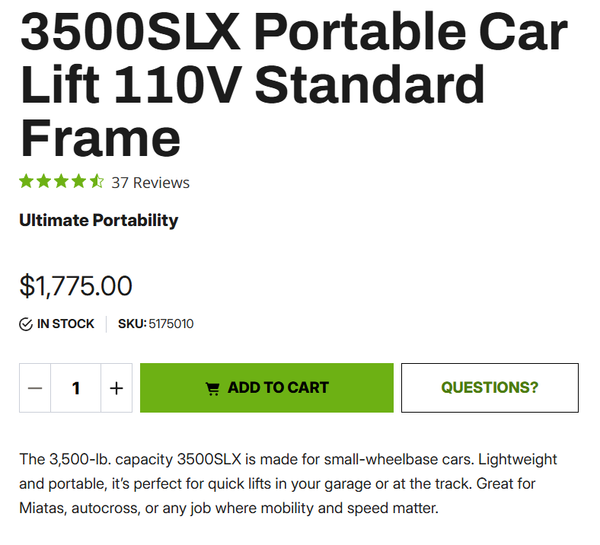Click the first green rating star

pos(27,182)
